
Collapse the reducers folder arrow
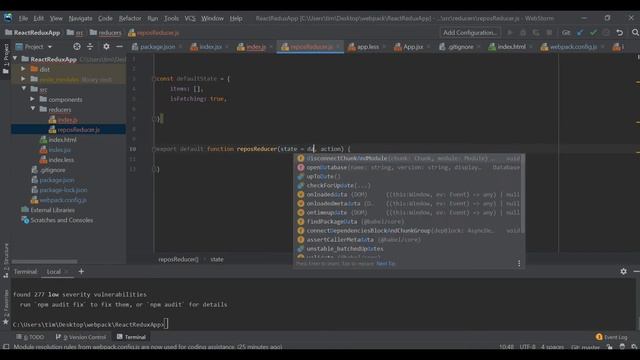tap(33, 109)
